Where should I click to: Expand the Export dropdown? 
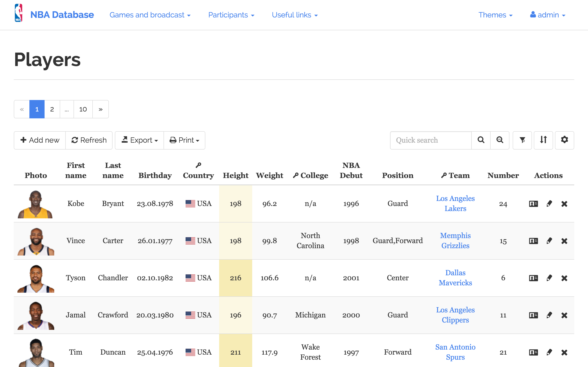(139, 140)
